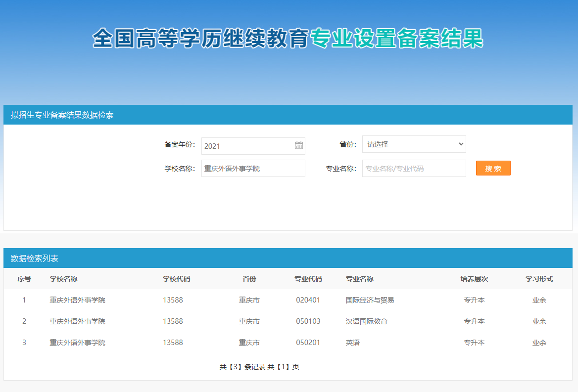Select the 专业名称 table column header
The height and width of the screenshot is (392, 578).
pos(359,279)
